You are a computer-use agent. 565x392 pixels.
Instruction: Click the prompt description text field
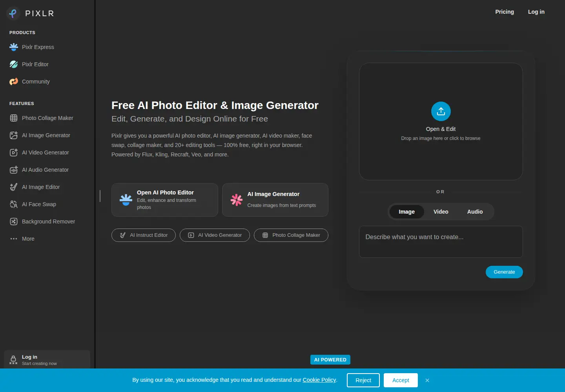point(441,242)
